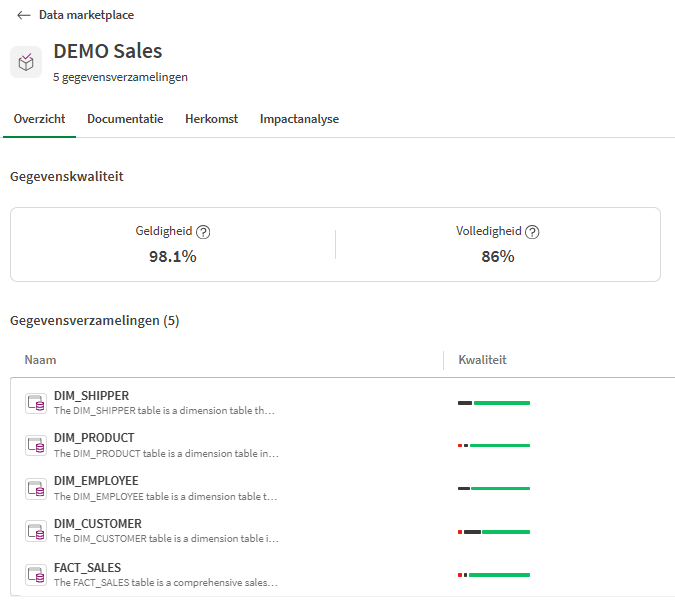The image size is (675, 616).
Task: Sort by the Naam column header
Action: [40, 360]
